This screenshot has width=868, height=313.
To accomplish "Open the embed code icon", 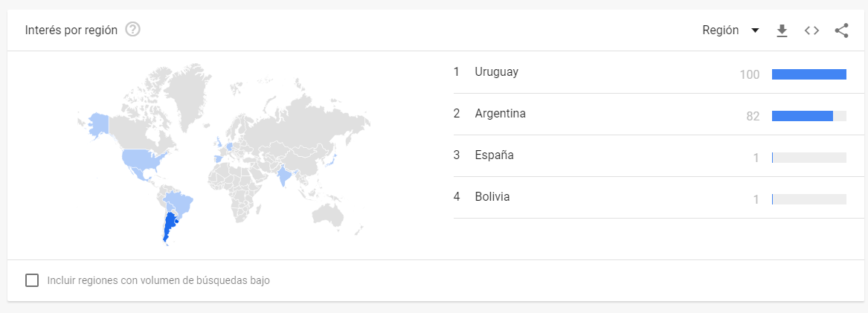I will [811, 30].
